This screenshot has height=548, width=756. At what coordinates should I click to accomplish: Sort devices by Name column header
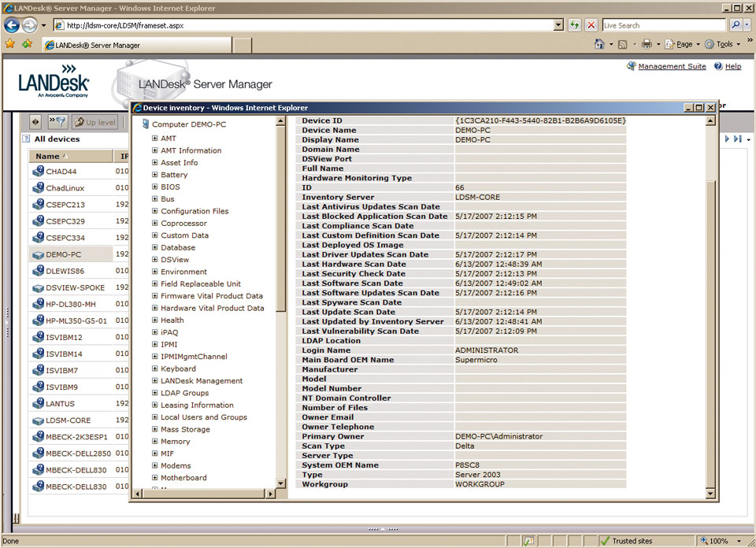pos(48,156)
